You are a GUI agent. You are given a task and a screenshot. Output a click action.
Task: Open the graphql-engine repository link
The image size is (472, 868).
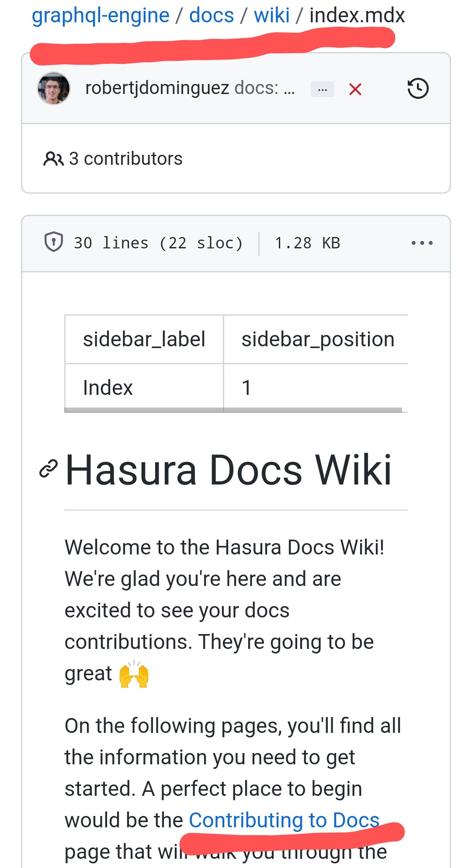click(x=100, y=15)
